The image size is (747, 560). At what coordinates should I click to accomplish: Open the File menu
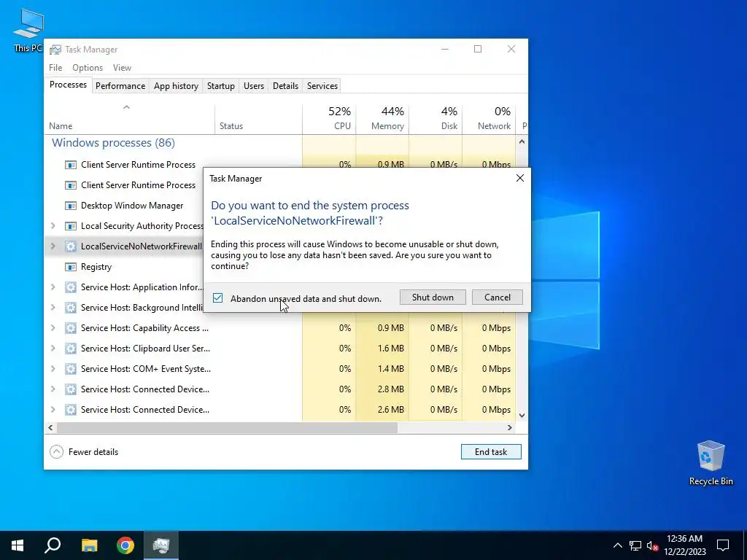coord(55,68)
